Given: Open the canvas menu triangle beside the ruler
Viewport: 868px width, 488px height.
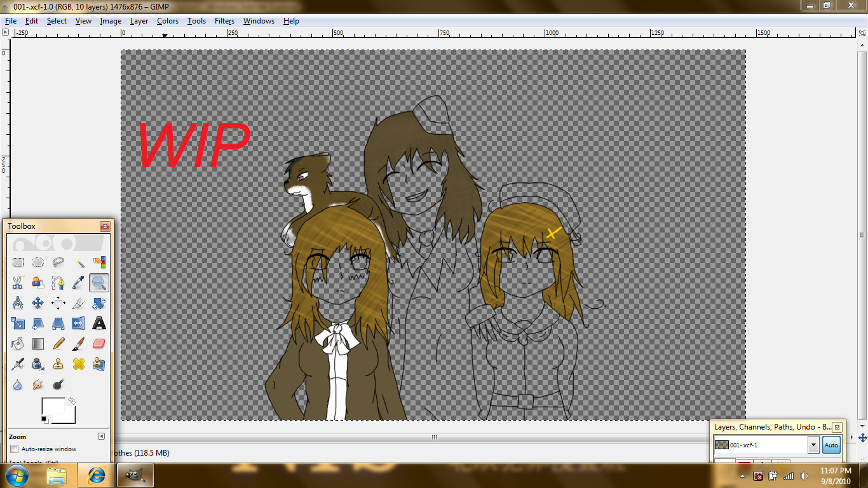Looking at the screenshot, I should (6, 32).
